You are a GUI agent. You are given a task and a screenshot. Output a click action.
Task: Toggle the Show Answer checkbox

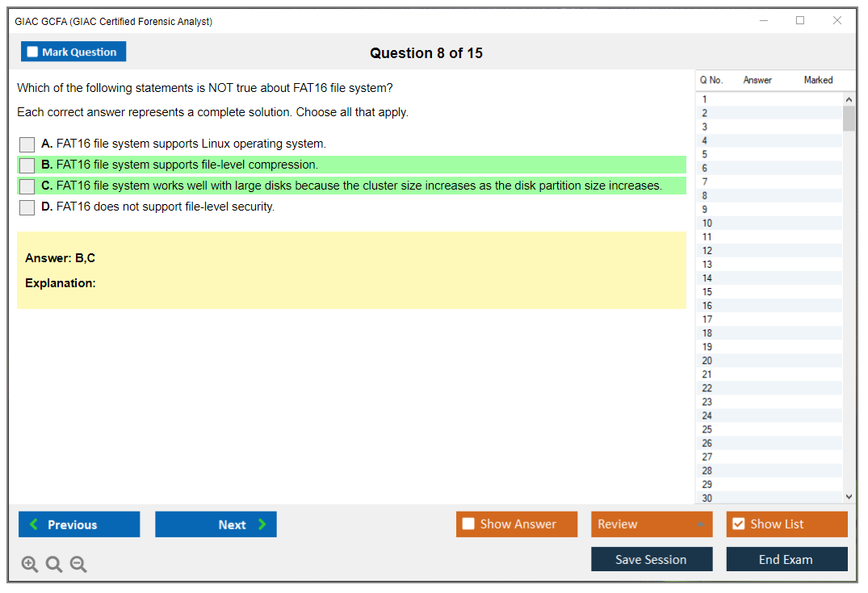[468, 524]
